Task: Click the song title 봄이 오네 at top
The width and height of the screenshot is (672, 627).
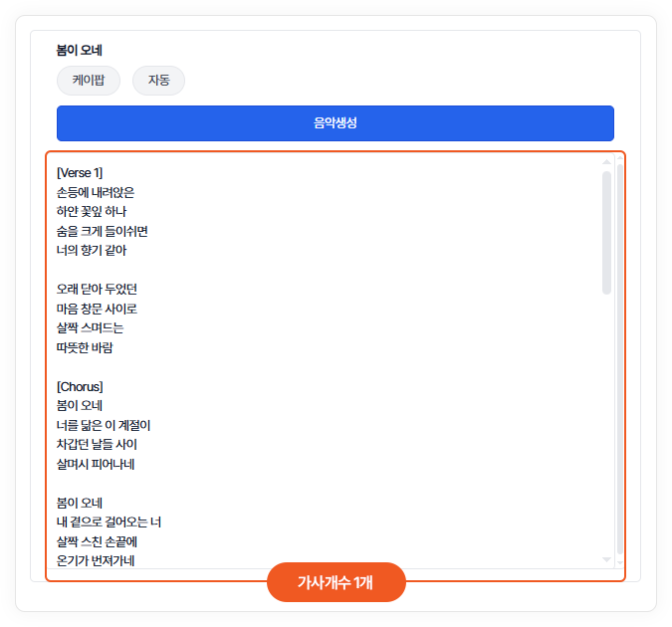Action: pos(80,50)
